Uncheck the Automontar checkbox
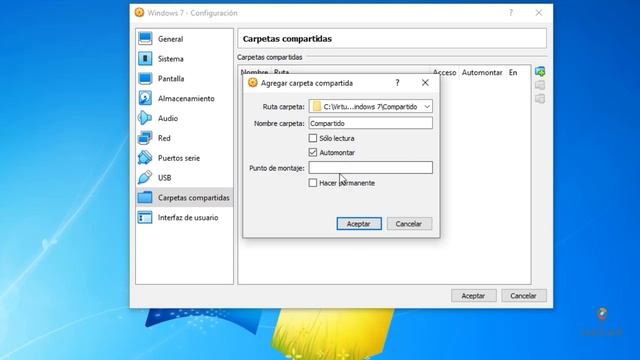Screen dimensions: 640x360 coord(313,152)
